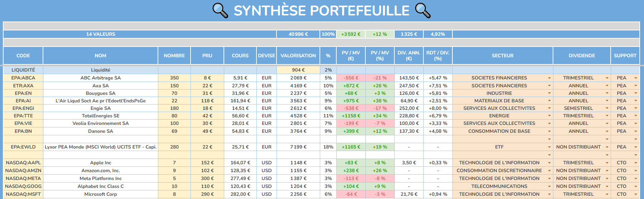Open sector dropdown for ABC Arbitrage SA

(x=549, y=78)
